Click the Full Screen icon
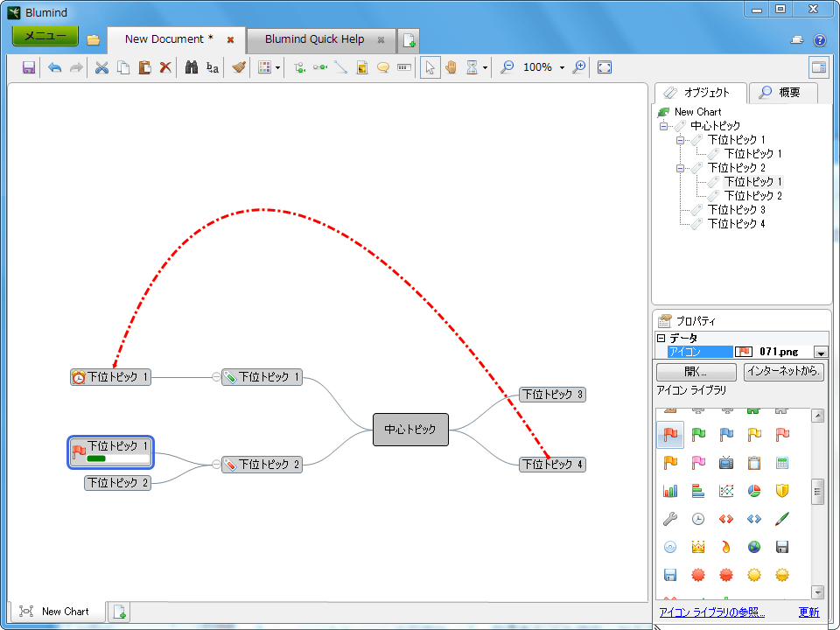This screenshot has width=840, height=630. 605,67
